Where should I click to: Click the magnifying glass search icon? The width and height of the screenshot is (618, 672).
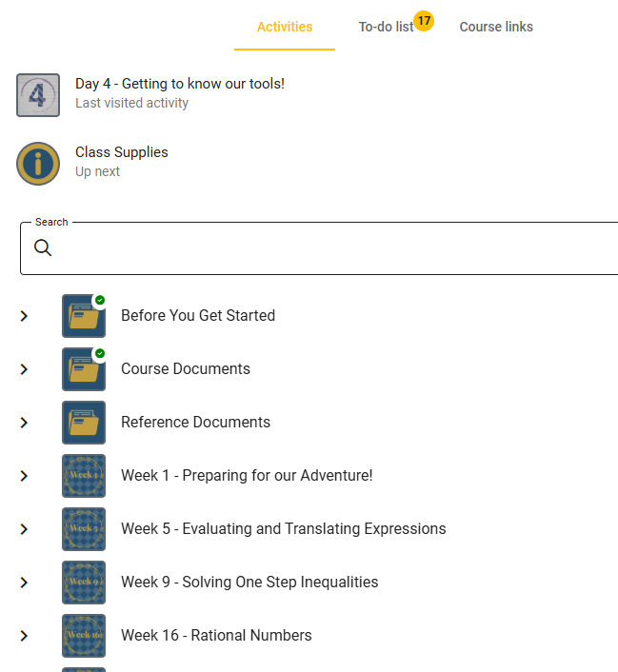tap(43, 247)
